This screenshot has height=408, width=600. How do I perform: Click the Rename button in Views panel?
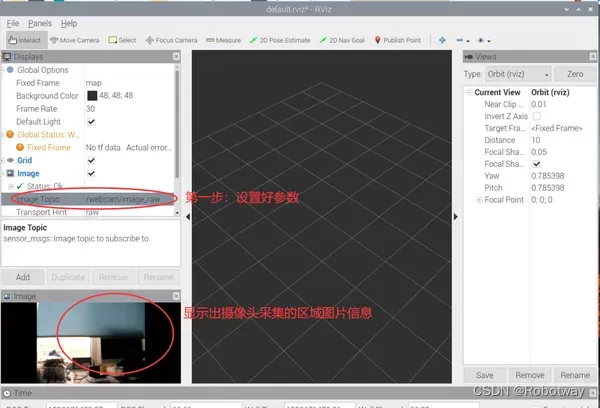pyautogui.click(x=575, y=375)
